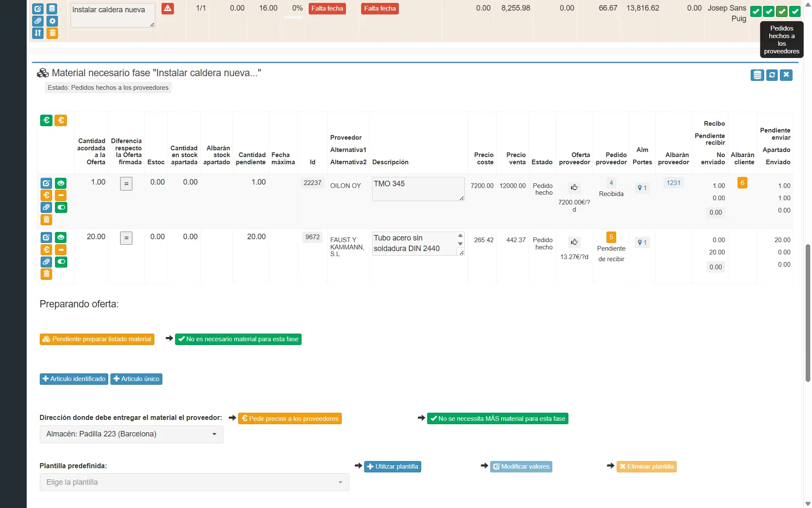Open albarán proveedor link 1231
Image resolution: width=812 pixels, height=508 pixels.
tap(673, 183)
